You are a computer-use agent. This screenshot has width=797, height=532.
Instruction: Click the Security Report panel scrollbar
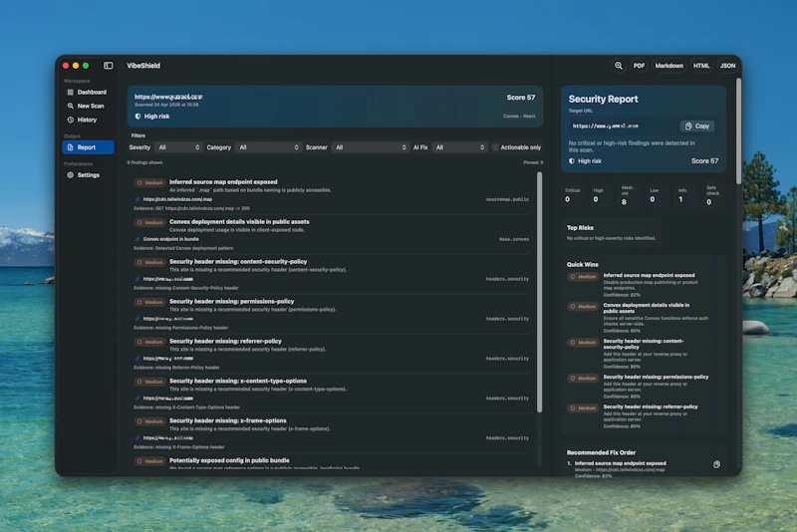(738, 132)
